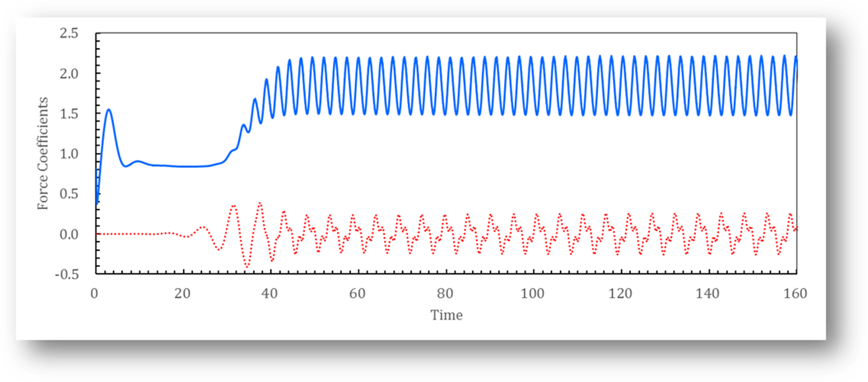This screenshot has height=382, width=868.
Task: Click the initial blue peak near time 3
Action: pyautogui.click(x=109, y=110)
